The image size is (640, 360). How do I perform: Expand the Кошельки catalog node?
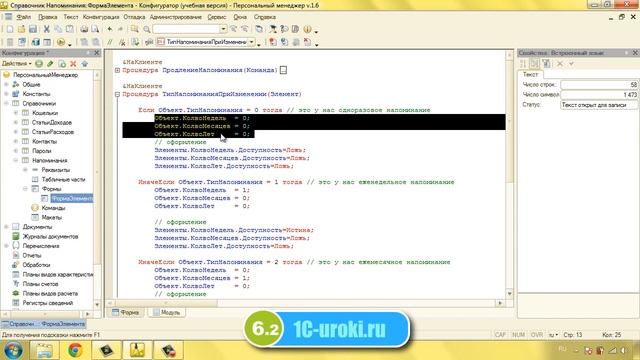point(16,113)
